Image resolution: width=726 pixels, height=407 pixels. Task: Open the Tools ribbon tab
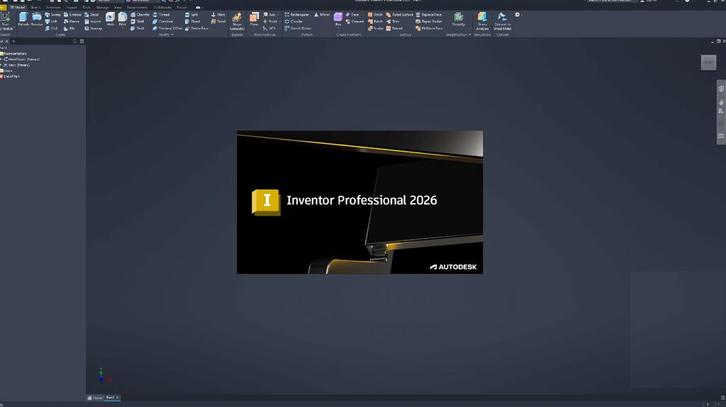click(87, 7)
